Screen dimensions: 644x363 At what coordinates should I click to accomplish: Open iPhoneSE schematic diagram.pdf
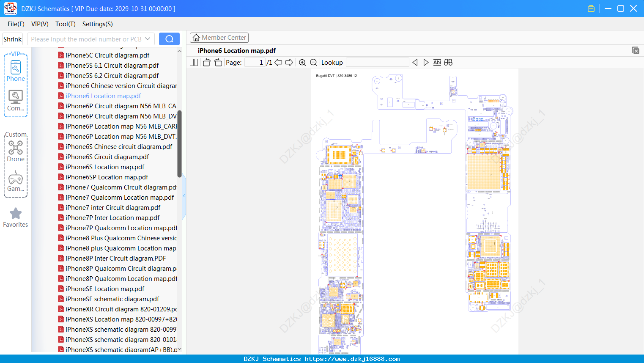[x=112, y=299]
